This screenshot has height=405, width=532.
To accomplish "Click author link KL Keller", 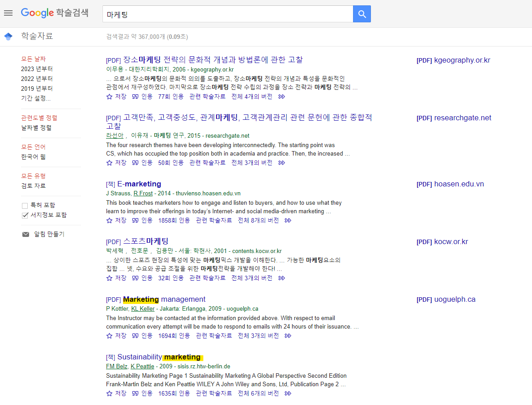I will tap(143, 309).
